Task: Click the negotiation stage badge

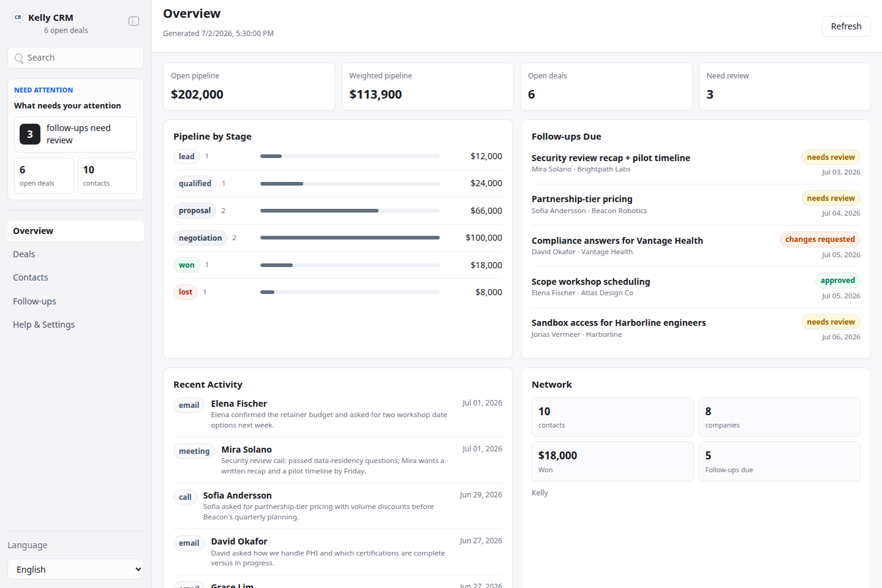Action: [200, 238]
